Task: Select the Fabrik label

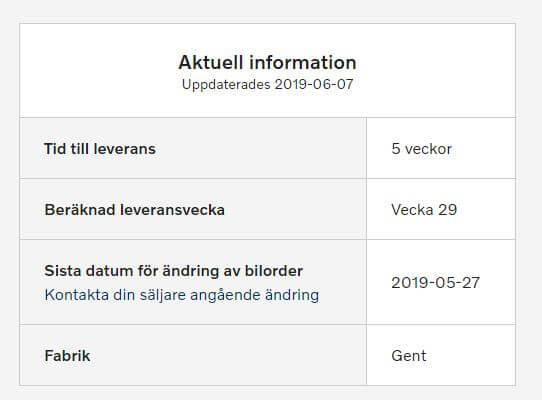Action: click(67, 356)
